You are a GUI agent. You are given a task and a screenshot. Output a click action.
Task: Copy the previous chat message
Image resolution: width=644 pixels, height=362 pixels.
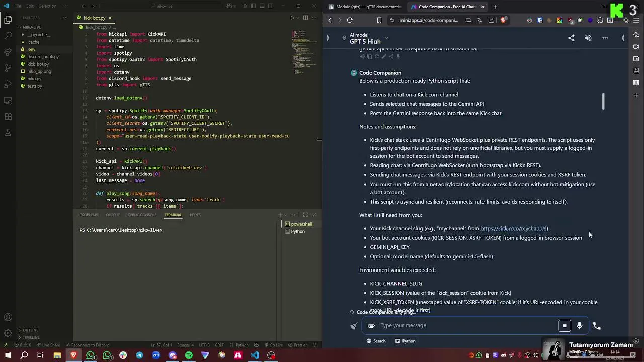[369, 56]
